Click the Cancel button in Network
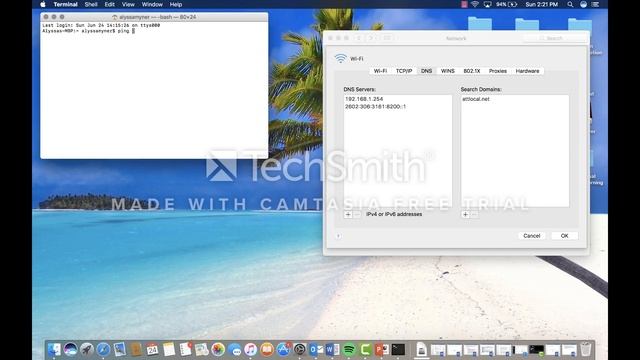 (532, 236)
